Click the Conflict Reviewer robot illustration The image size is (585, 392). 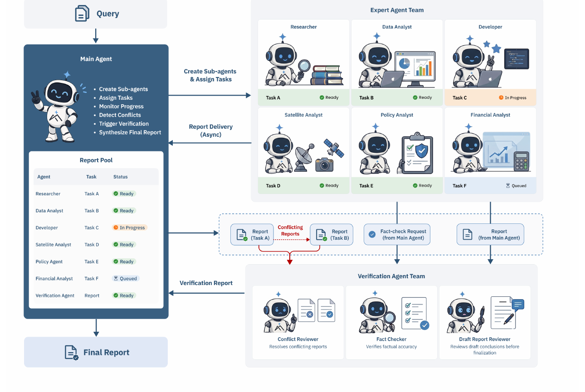pos(280,312)
